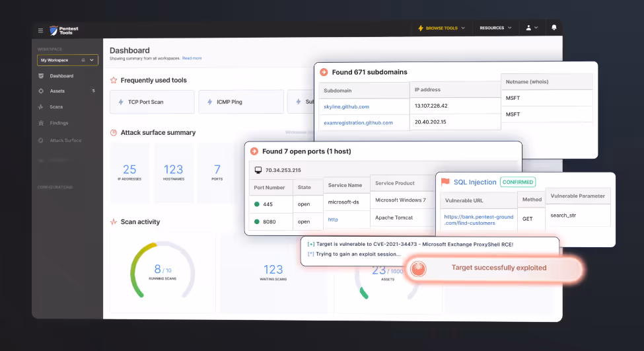Click the CONFIRMED status badge
The image size is (644, 351).
point(517,182)
